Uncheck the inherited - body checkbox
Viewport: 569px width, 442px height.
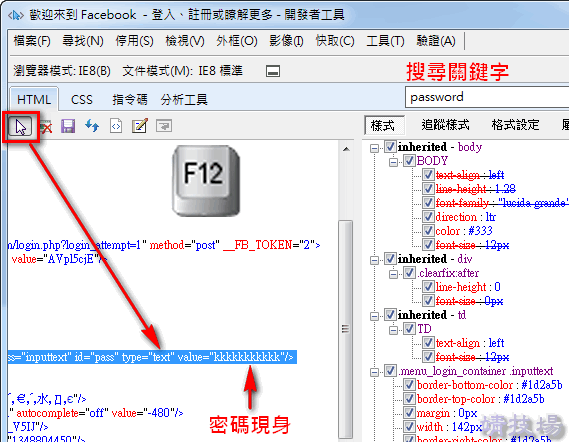[390, 147]
